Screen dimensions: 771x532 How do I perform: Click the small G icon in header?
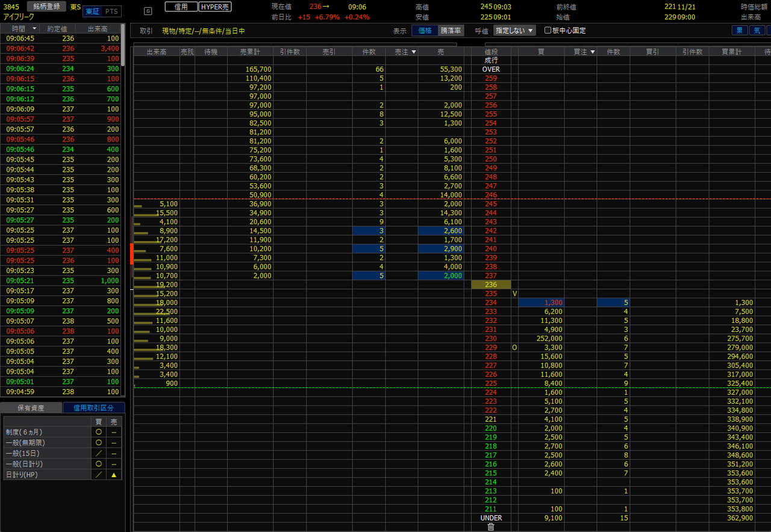[148, 11]
